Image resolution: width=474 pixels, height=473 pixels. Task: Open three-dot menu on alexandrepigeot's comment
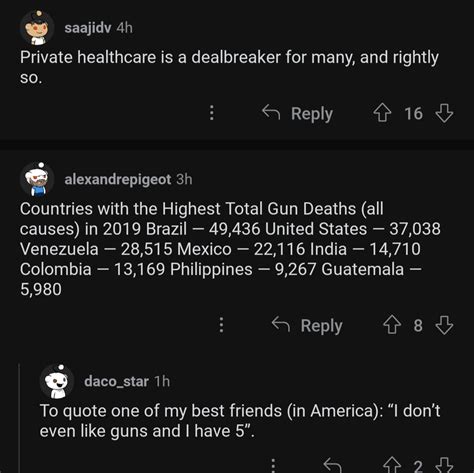point(221,325)
